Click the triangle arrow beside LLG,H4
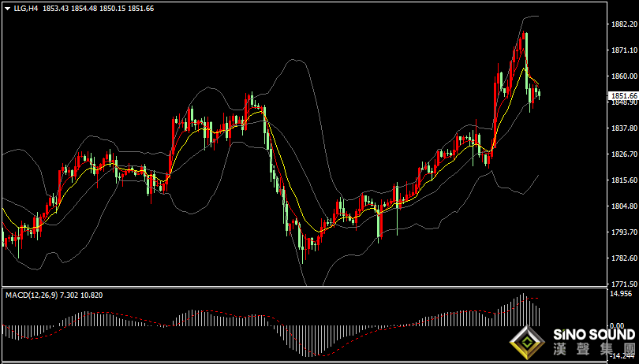 (x=8, y=9)
